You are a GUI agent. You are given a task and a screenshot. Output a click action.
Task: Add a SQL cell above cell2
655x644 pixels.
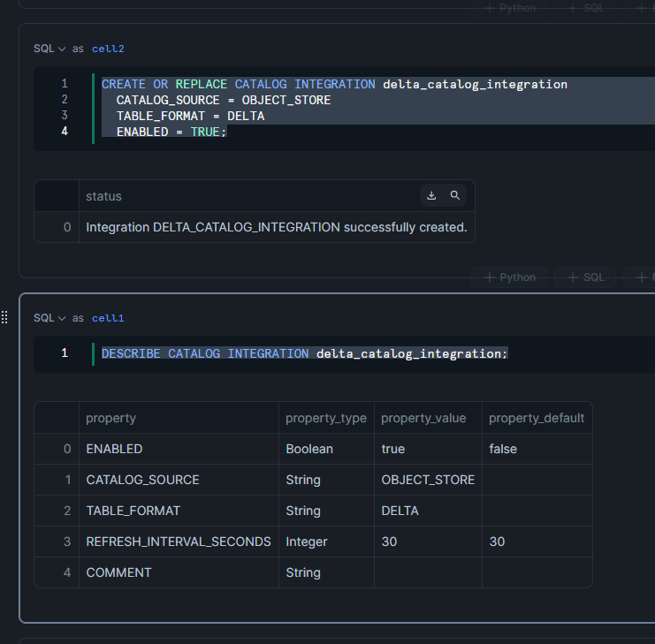tap(585, 8)
